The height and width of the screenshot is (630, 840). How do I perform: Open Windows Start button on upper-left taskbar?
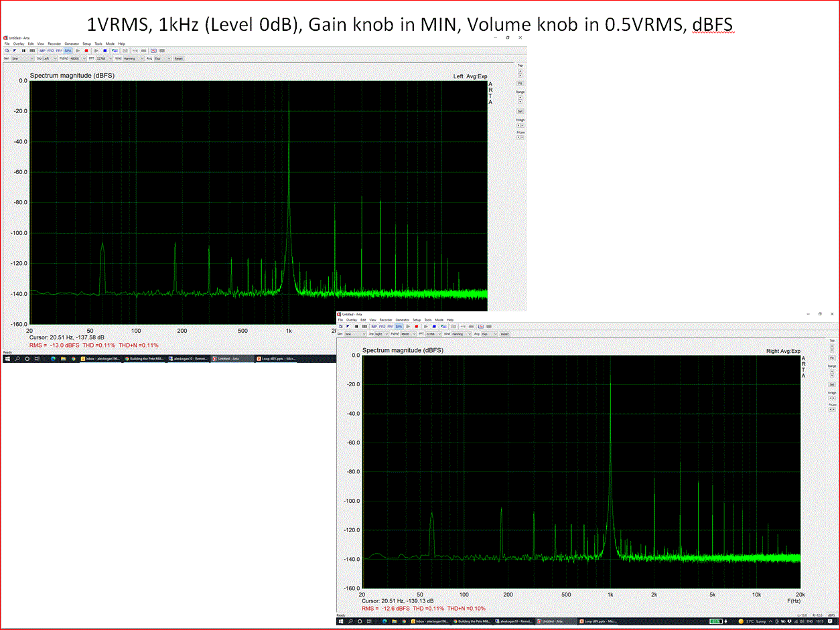point(7,359)
